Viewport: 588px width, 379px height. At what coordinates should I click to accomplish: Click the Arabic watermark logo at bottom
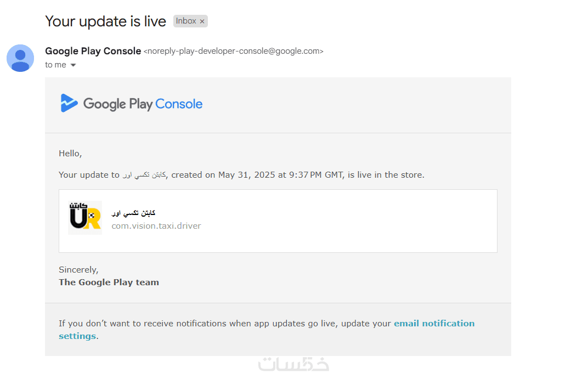[x=293, y=364]
